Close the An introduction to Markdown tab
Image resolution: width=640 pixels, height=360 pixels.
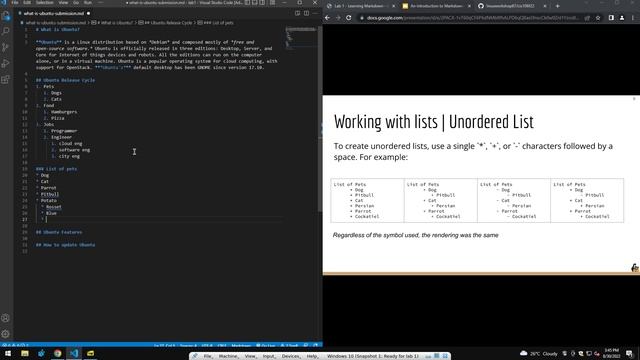[x=469, y=6]
